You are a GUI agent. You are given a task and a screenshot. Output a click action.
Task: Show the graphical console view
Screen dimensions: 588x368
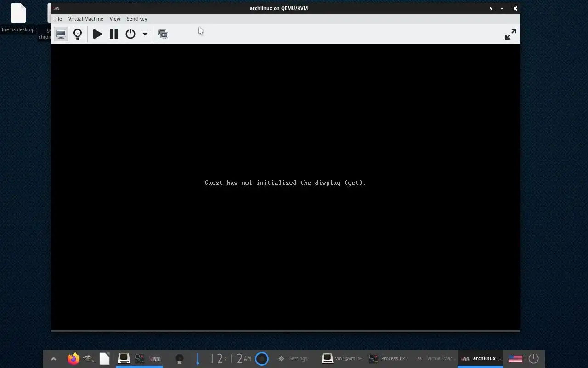point(61,34)
